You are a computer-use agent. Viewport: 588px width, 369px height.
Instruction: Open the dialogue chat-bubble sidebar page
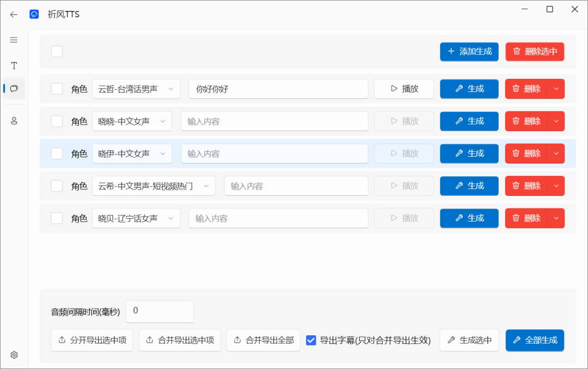pyautogui.click(x=14, y=89)
